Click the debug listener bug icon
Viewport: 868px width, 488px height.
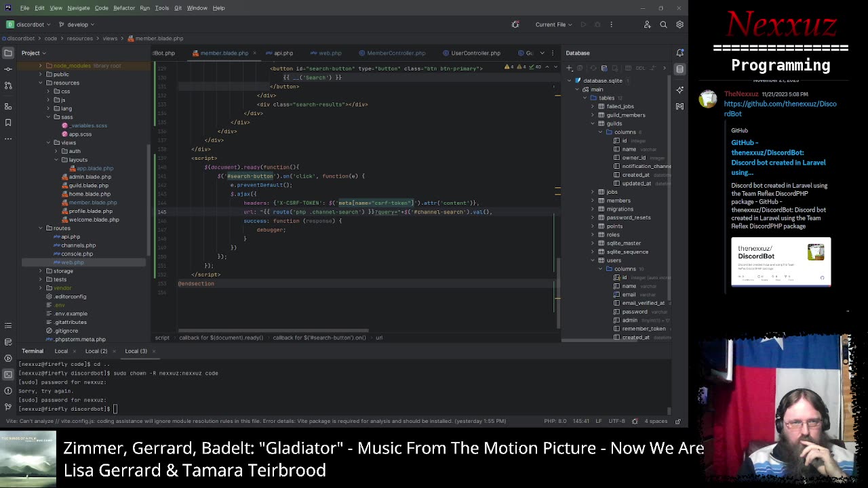(x=515, y=24)
